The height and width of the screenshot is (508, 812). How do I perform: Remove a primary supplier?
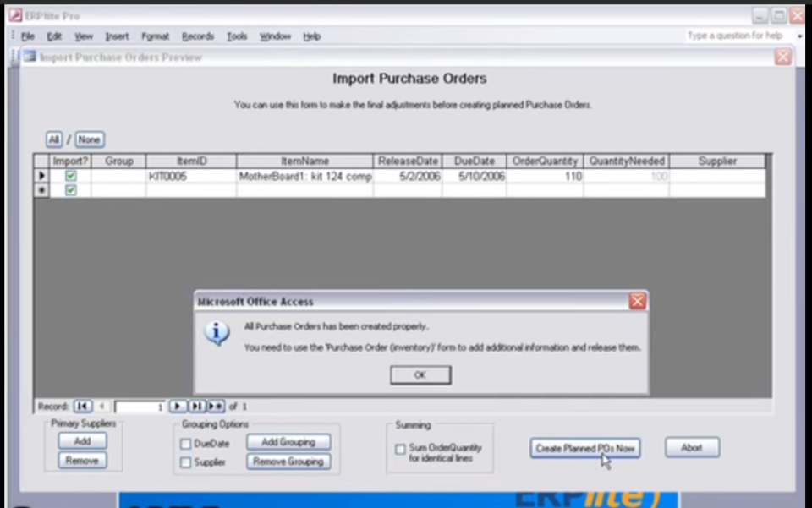[82, 461]
